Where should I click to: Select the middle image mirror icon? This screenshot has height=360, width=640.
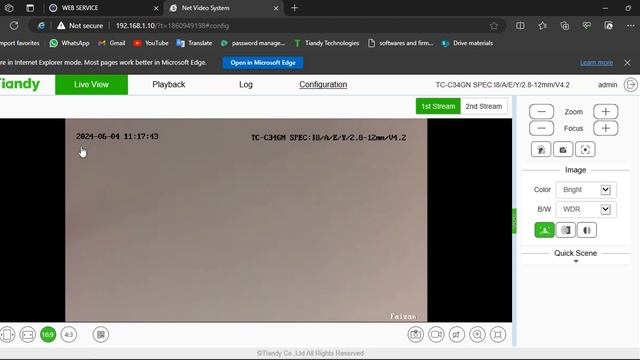565,230
